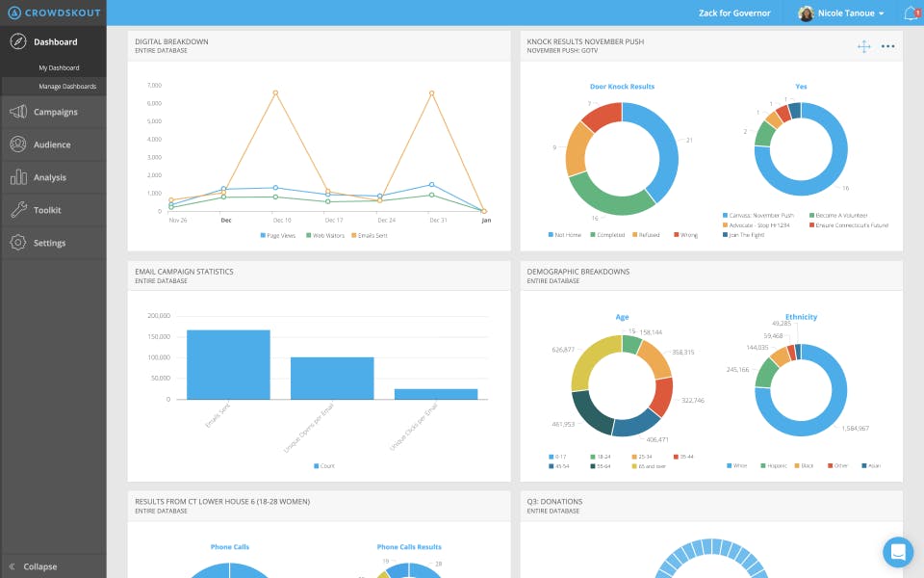
Task: Click the Zack for Governor link
Action: (734, 13)
